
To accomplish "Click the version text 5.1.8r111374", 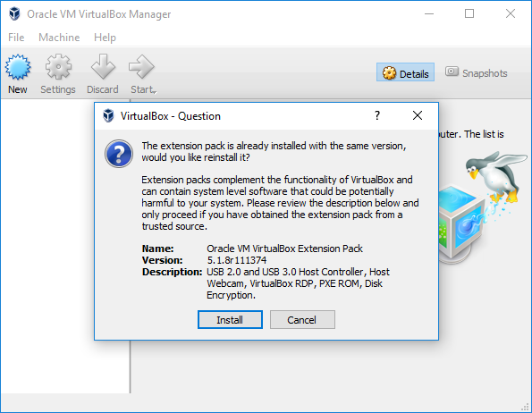I will tap(237, 260).
